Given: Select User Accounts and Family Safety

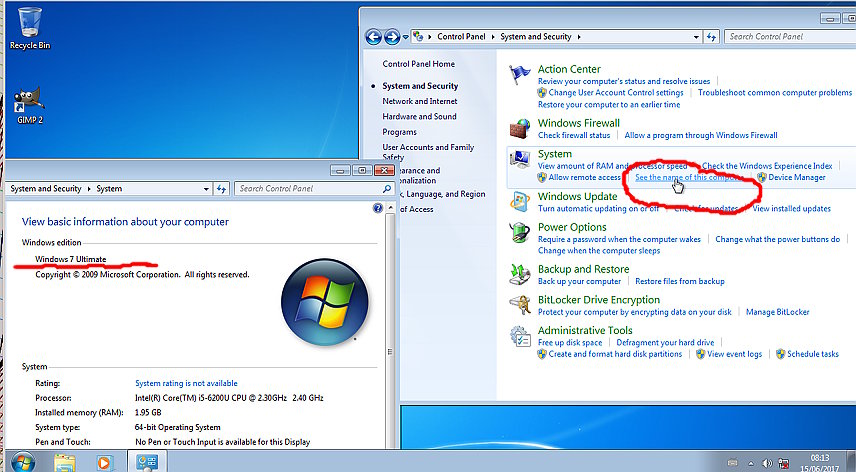Looking at the screenshot, I should (x=428, y=152).
